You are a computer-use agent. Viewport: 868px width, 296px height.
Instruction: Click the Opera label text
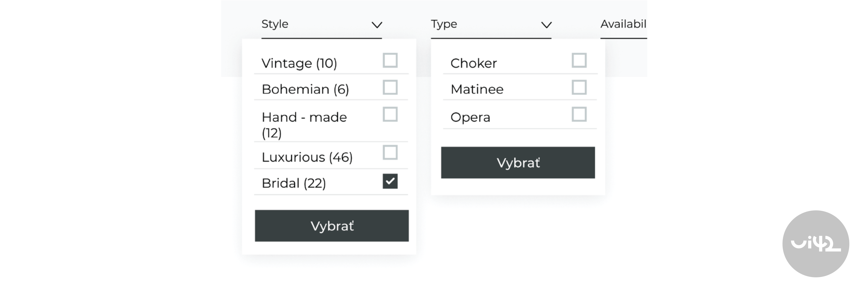coord(470,117)
